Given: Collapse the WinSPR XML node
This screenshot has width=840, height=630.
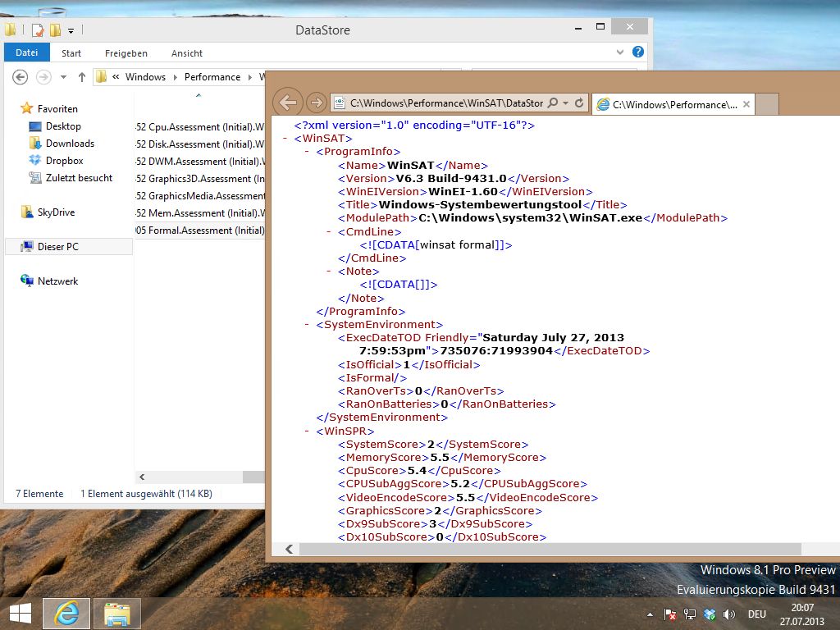Looking at the screenshot, I should point(307,431).
